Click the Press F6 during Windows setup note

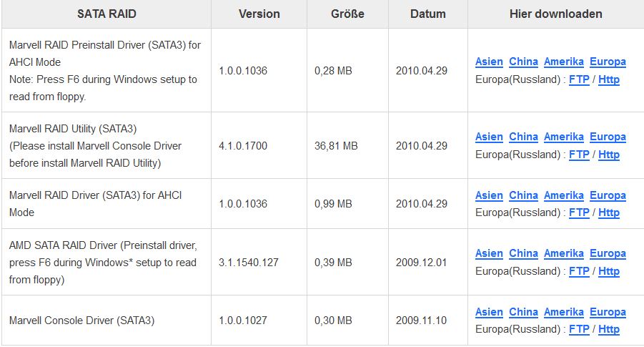tap(103, 88)
